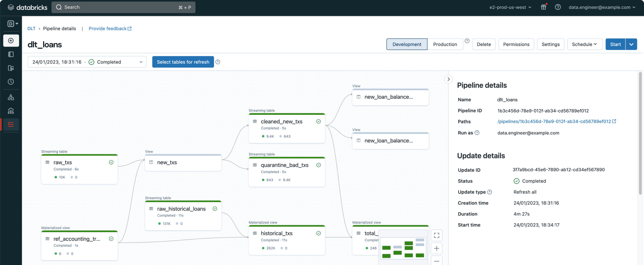Open the Start button dropdown arrow
This screenshot has height=265, width=644.
click(631, 44)
